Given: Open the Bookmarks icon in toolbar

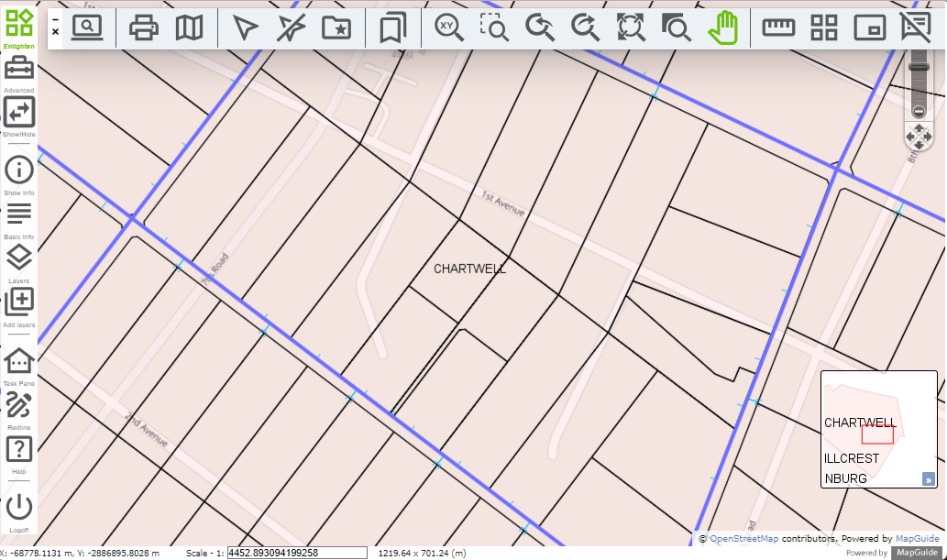Looking at the screenshot, I should click(392, 28).
